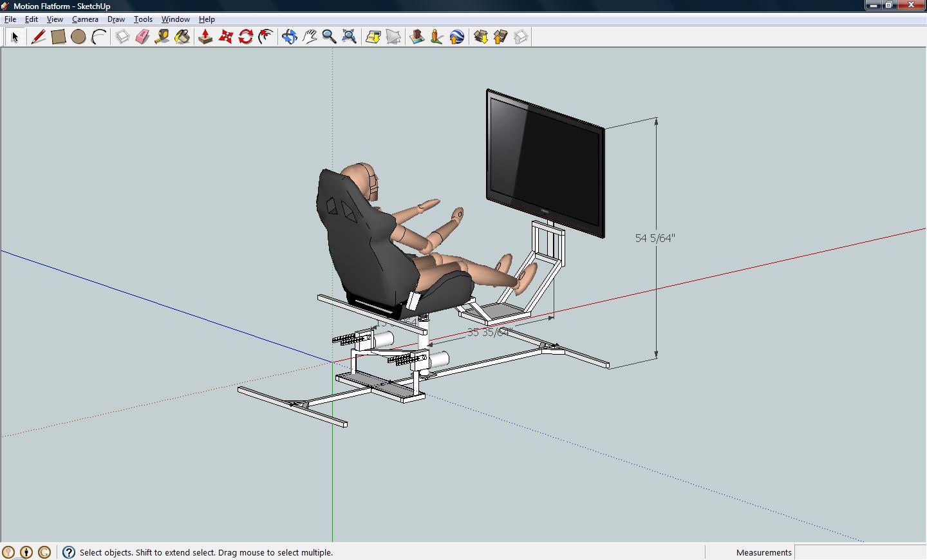Image resolution: width=927 pixels, height=560 pixels.
Task: Open the View menu
Action: click(x=55, y=19)
